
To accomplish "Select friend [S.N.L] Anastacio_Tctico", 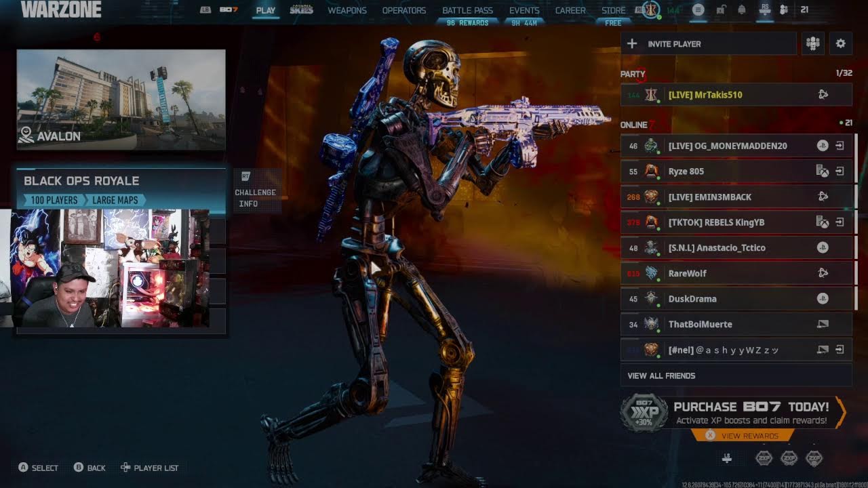I will (x=736, y=248).
